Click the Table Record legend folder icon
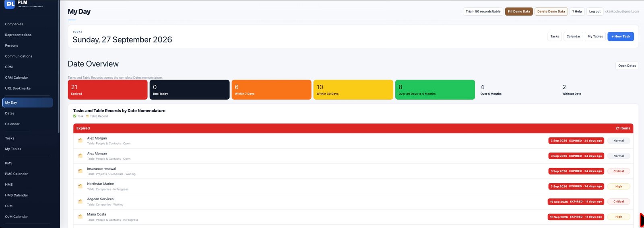Screen dimensions: 644x228 88,116
